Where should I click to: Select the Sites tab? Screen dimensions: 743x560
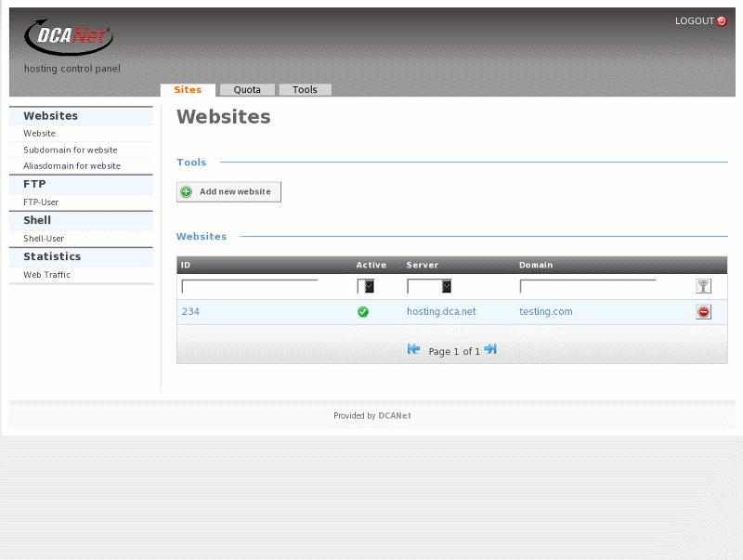(188, 90)
